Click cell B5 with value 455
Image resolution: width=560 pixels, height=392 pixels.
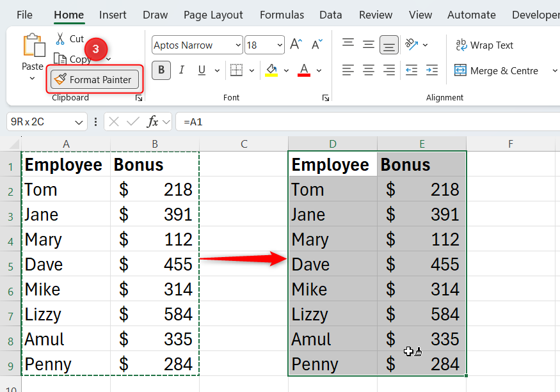pos(155,263)
